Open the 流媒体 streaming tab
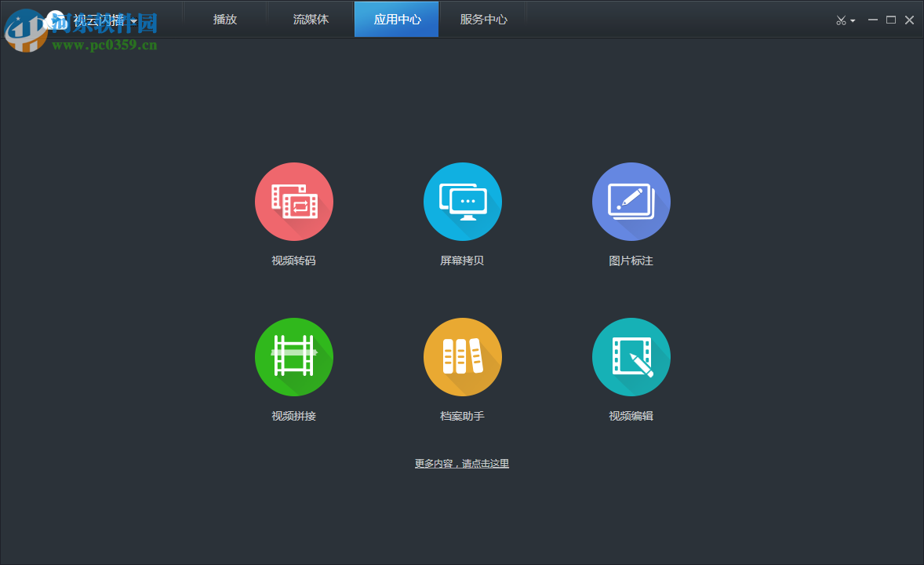The image size is (924, 565). pos(310,19)
